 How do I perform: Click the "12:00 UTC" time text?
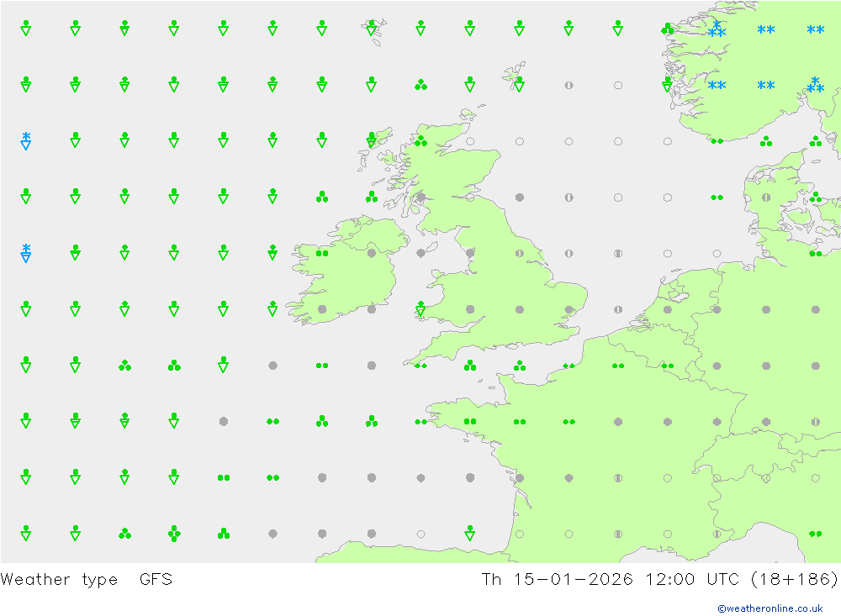(x=692, y=579)
